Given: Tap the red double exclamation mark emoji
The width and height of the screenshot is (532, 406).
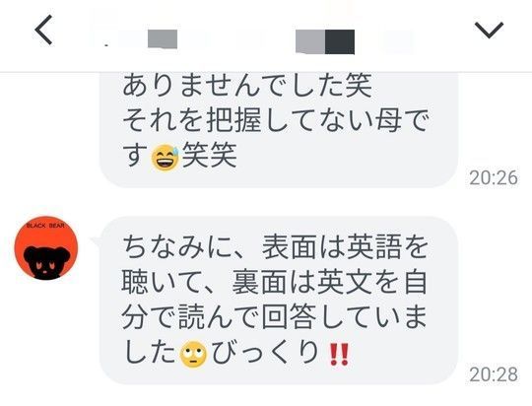Looking at the screenshot, I should click(339, 354).
